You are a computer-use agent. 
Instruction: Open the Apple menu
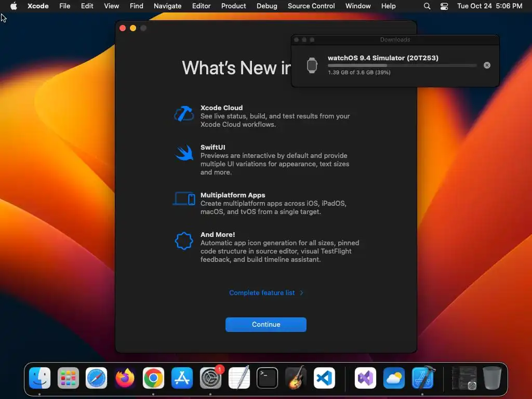tap(14, 6)
